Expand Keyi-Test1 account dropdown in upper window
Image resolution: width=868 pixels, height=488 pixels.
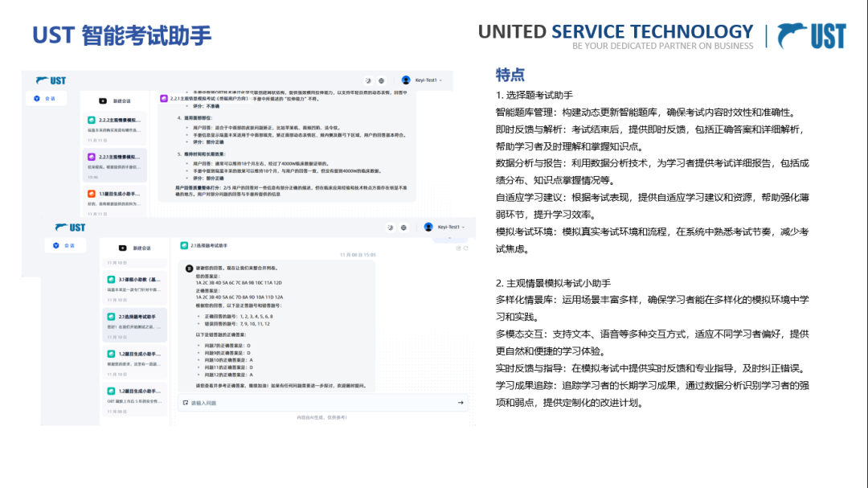429,80
